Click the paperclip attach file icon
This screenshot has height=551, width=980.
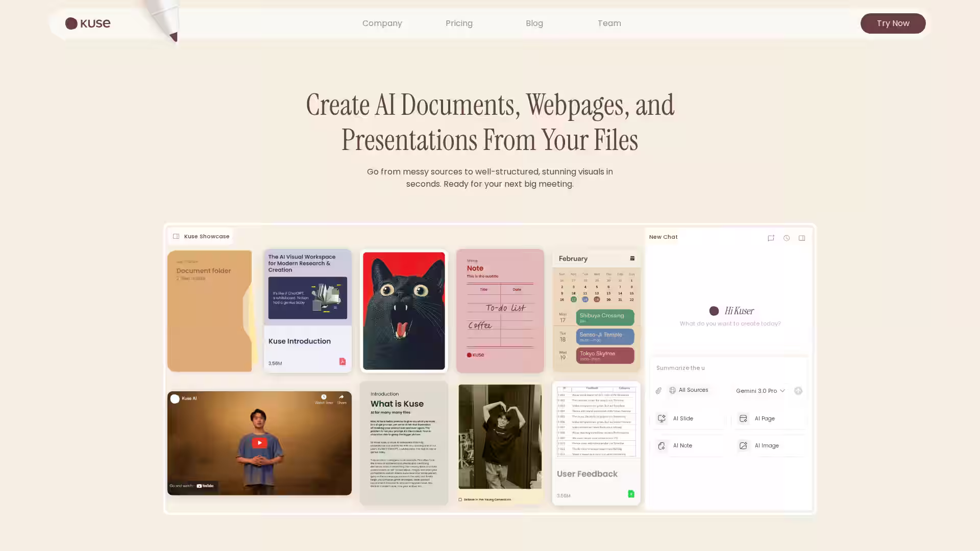click(x=658, y=391)
